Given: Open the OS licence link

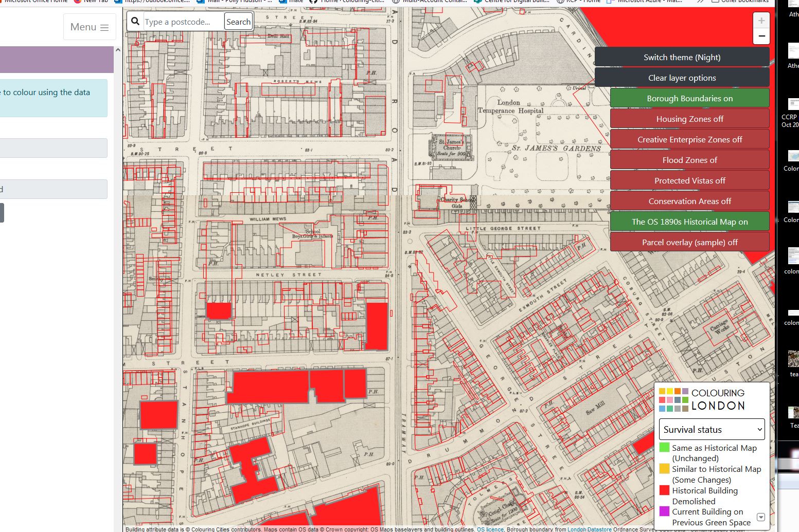Looking at the screenshot, I should [489, 529].
